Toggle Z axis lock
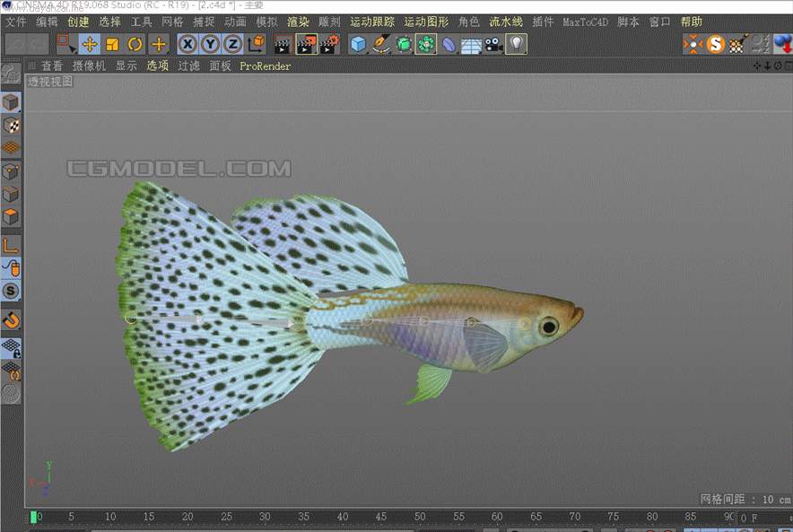Viewport: 793px width, 532px height. pos(232,43)
